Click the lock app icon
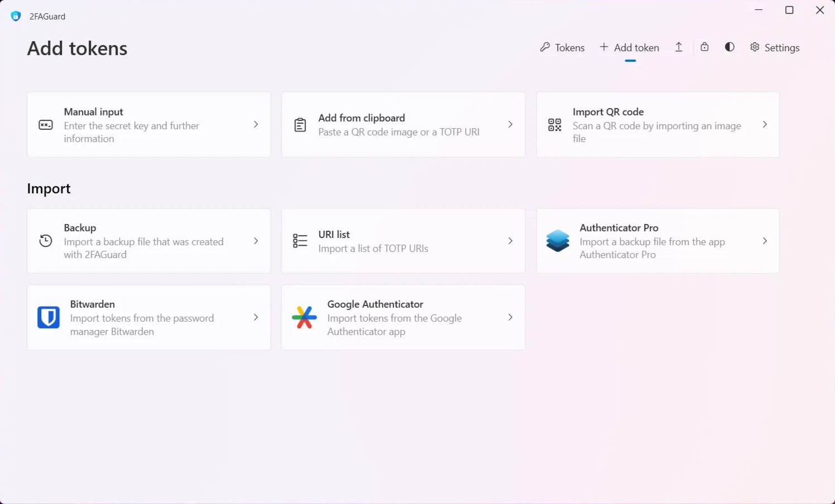The image size is (835, 504). pos(704,47)
